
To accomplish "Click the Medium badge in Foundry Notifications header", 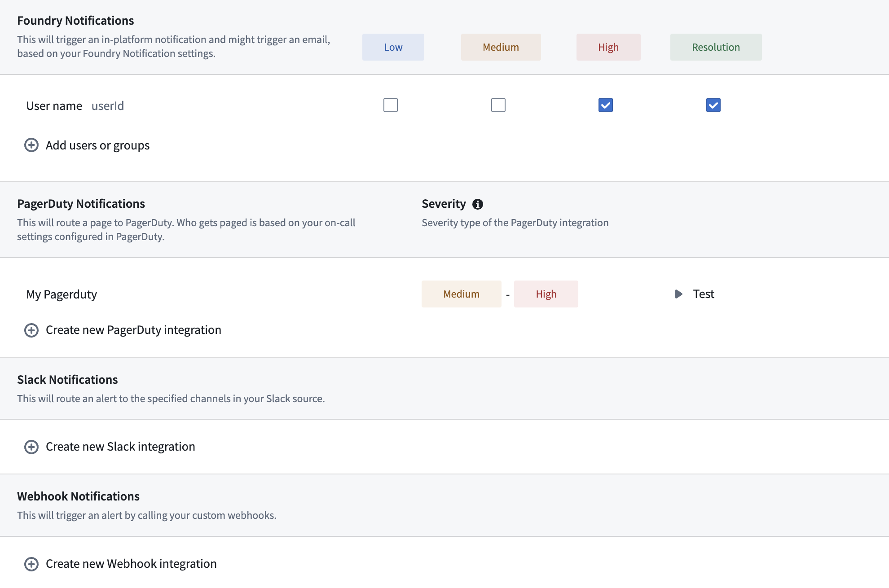I will [x=501, y=47].
